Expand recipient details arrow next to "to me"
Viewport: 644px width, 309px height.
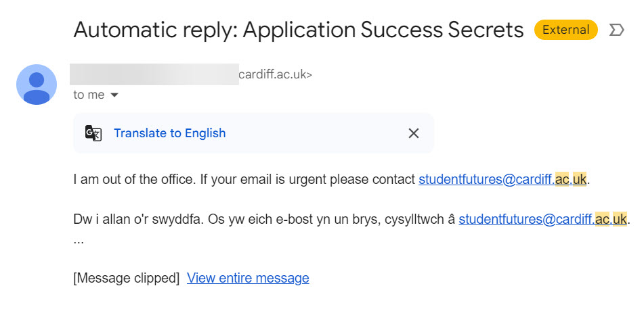click(114, 95)
